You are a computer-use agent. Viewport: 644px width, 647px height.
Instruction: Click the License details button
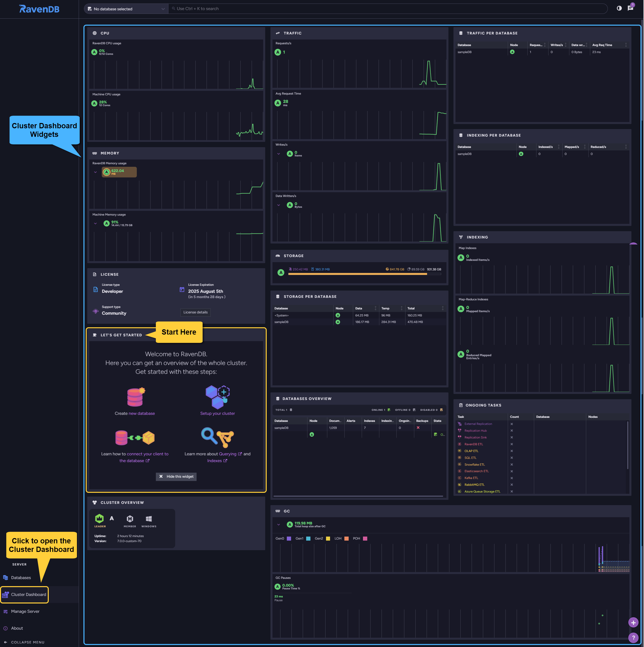tap(196, 312)
